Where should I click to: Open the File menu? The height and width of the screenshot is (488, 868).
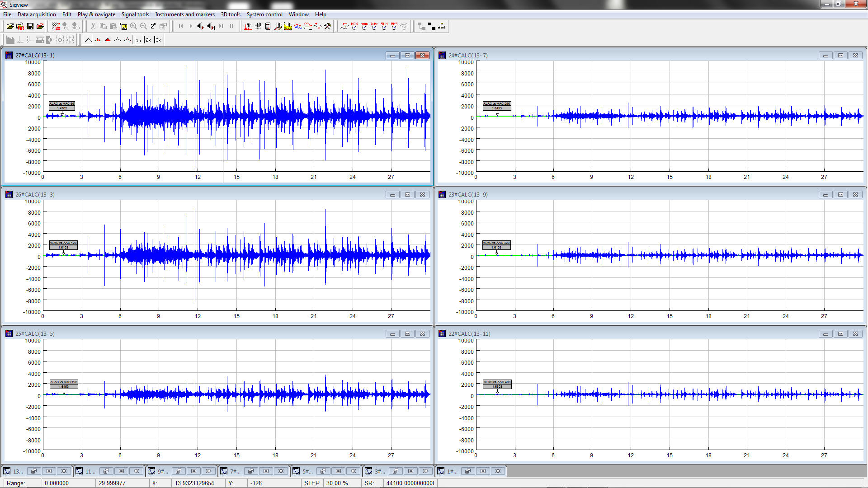coord(7,14)
